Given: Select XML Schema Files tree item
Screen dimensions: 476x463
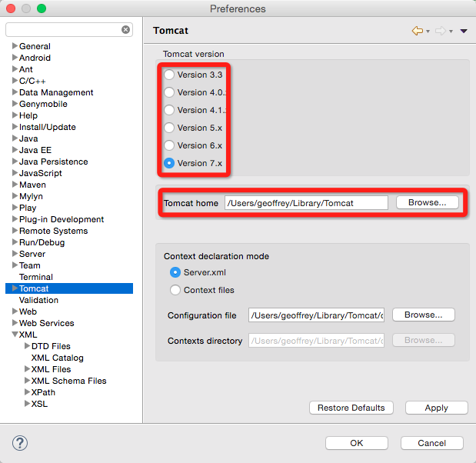Looking at the screenshot, I should pyautogui.click(x=69, y=381).
